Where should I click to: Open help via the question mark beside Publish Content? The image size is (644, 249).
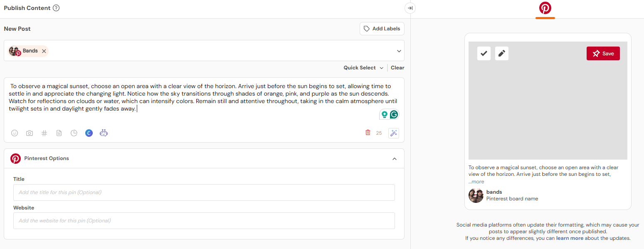tap(57, 7)
